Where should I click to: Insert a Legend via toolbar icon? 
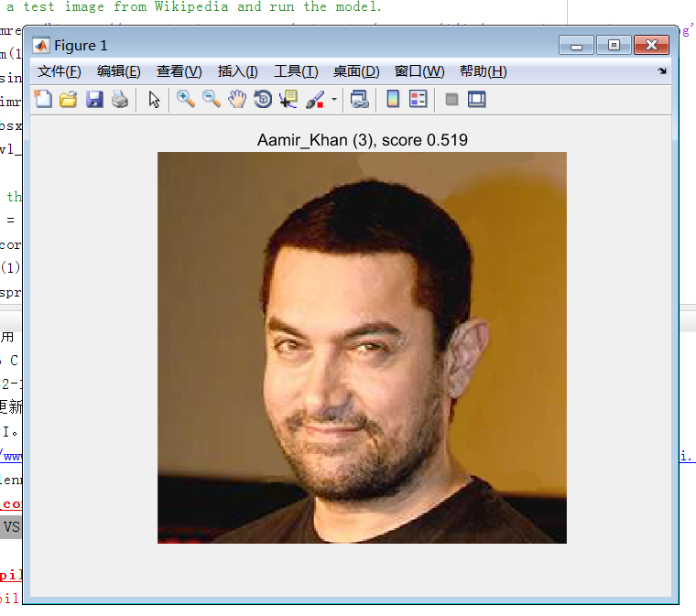(419, 99)
